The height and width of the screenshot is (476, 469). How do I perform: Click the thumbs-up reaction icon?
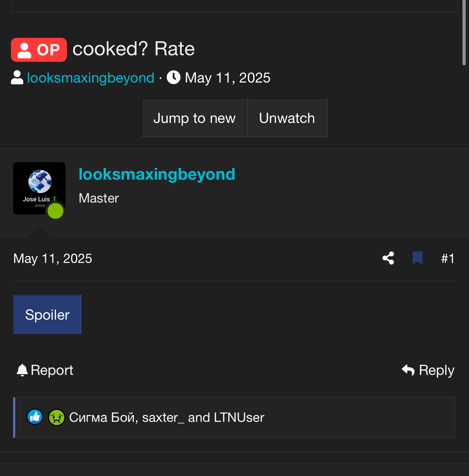point(35,417)
